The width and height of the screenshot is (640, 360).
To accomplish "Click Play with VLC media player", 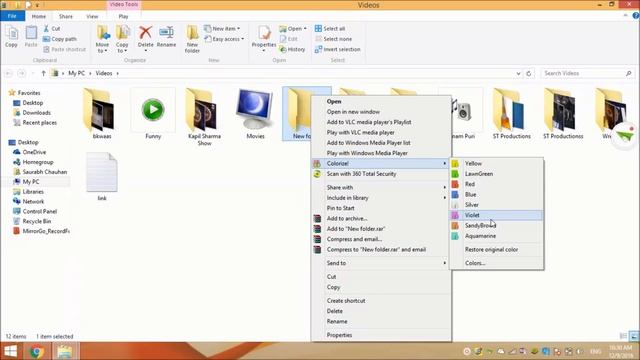I will [381, 133].
